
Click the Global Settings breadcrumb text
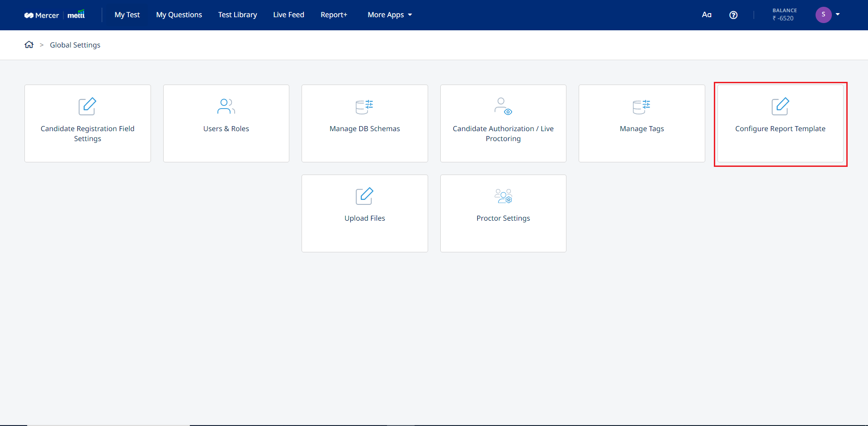click(x=75, y=45)
